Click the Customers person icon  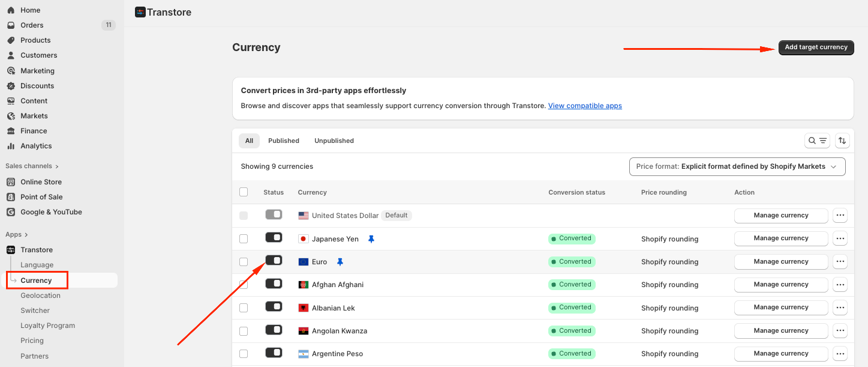click(11, 55)
